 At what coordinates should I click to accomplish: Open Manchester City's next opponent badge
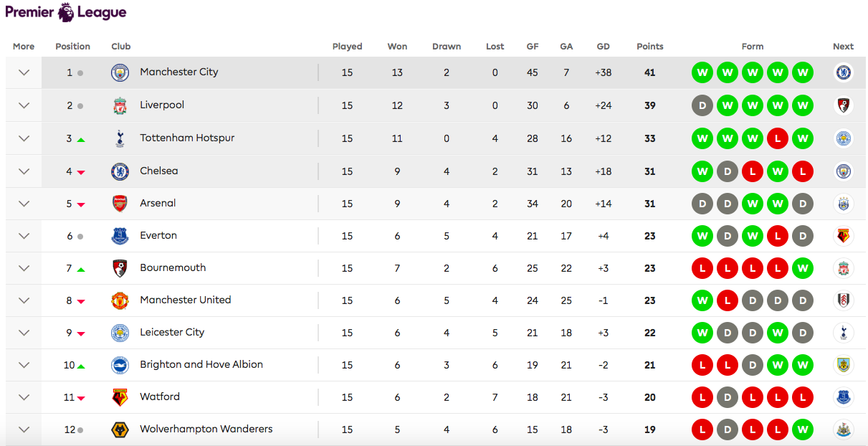[x=844, y=72]
